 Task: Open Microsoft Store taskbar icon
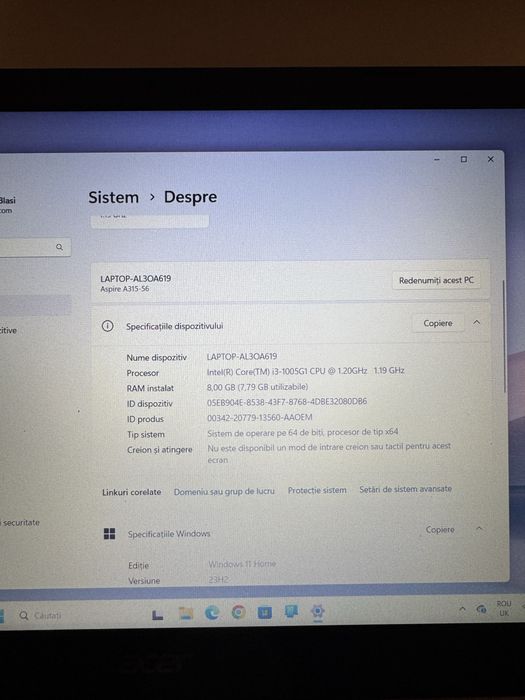pyautogui.click(x=265, y=612)
